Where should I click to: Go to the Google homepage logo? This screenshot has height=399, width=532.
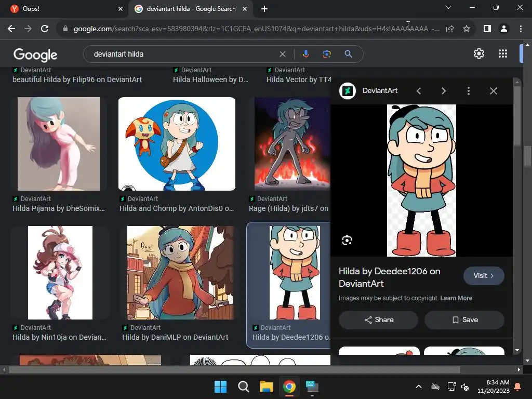35,55
